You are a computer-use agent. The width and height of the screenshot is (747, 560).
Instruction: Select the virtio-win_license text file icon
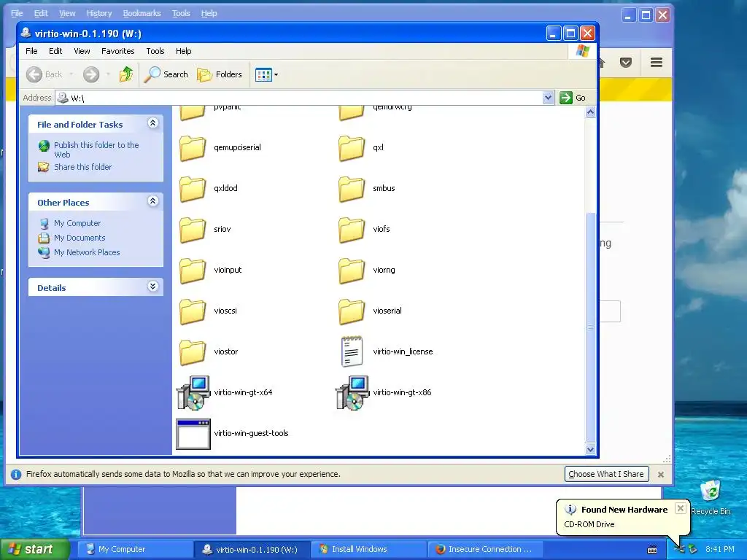coord(352,351)
